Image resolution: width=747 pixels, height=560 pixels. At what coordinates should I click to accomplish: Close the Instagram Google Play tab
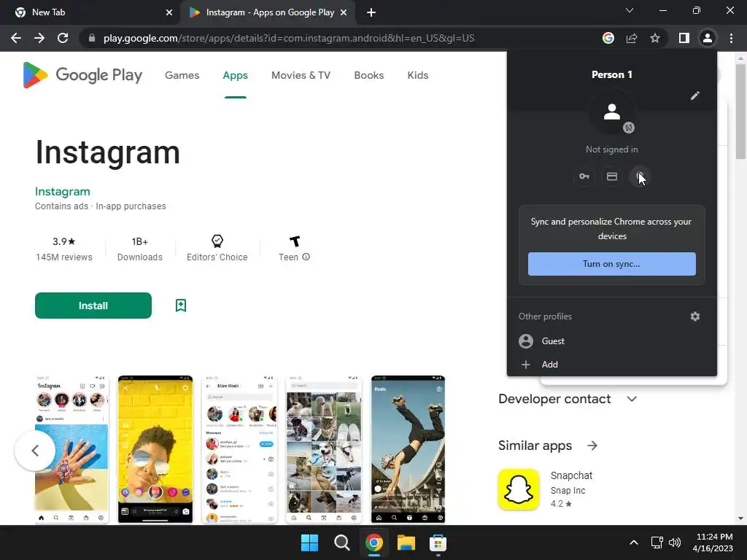pyautogui.click(x=344, y=12)
